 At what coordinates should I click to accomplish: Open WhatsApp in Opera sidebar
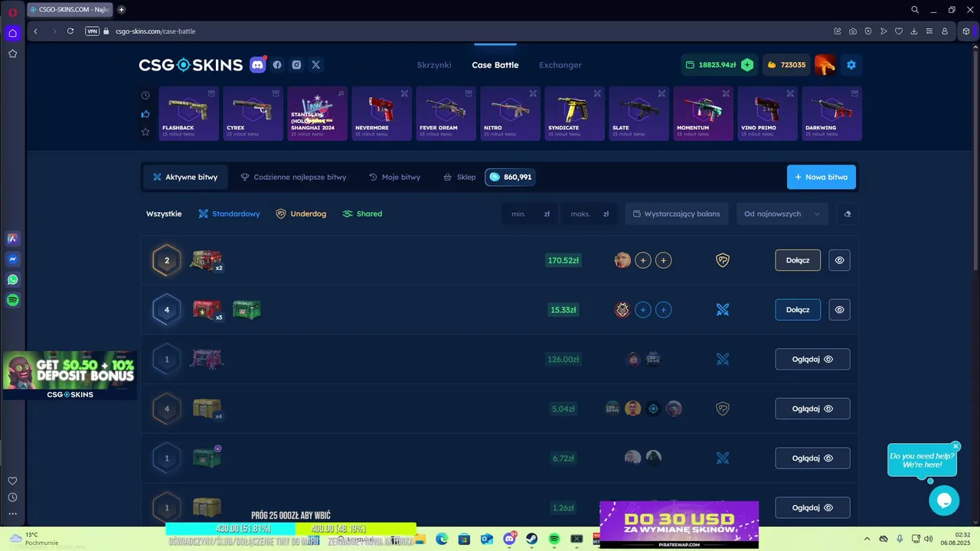12,280
